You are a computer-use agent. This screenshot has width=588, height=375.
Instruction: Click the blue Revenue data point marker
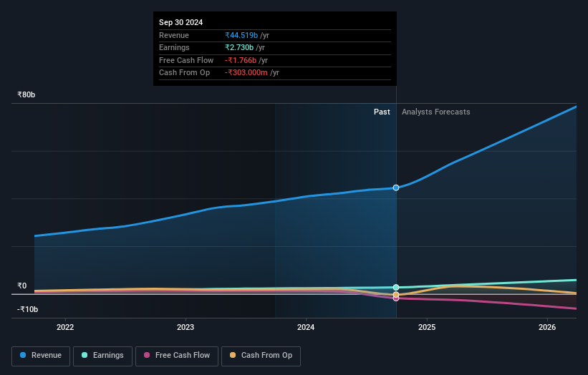coord(396,187)
